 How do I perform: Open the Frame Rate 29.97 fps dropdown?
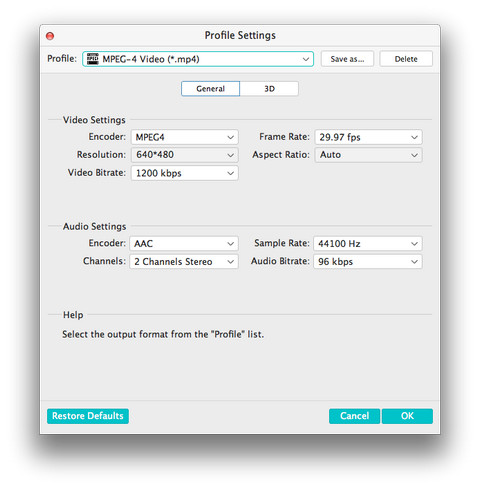click(x=368, y=137)
